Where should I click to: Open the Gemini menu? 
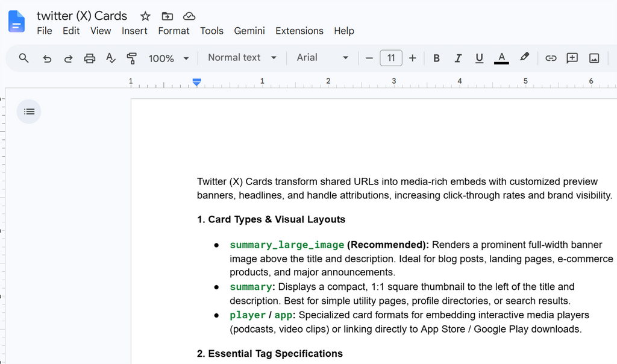[x=249, y=31]
